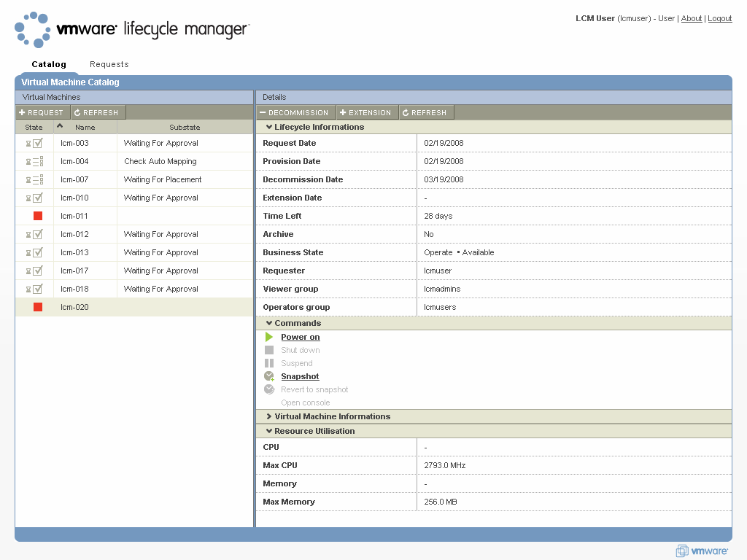
Task: Refresh the Details panel
Action: 425,112
